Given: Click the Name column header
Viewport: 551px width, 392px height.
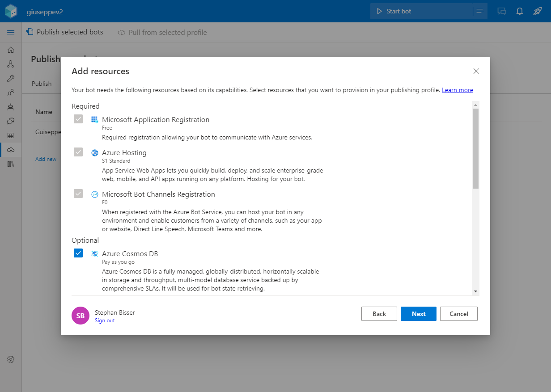Looking at the screenshot, I should (44, 112).
